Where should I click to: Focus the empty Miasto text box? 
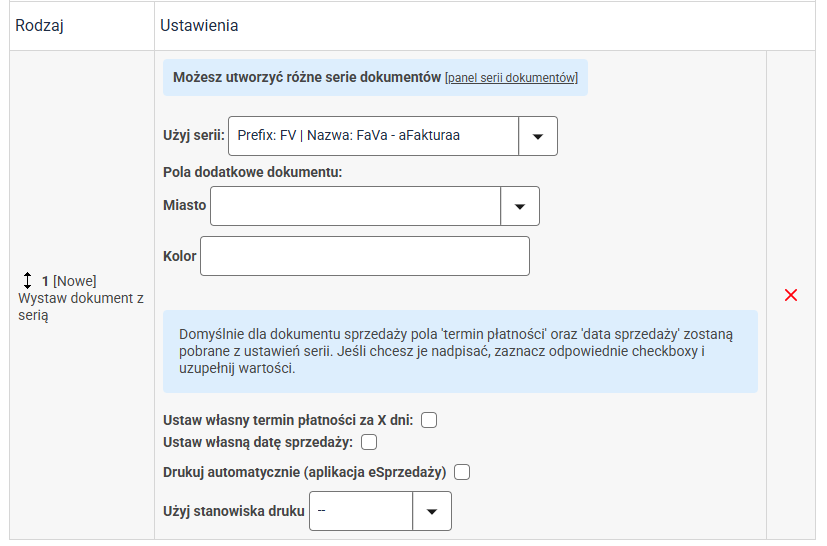[355, 206]
